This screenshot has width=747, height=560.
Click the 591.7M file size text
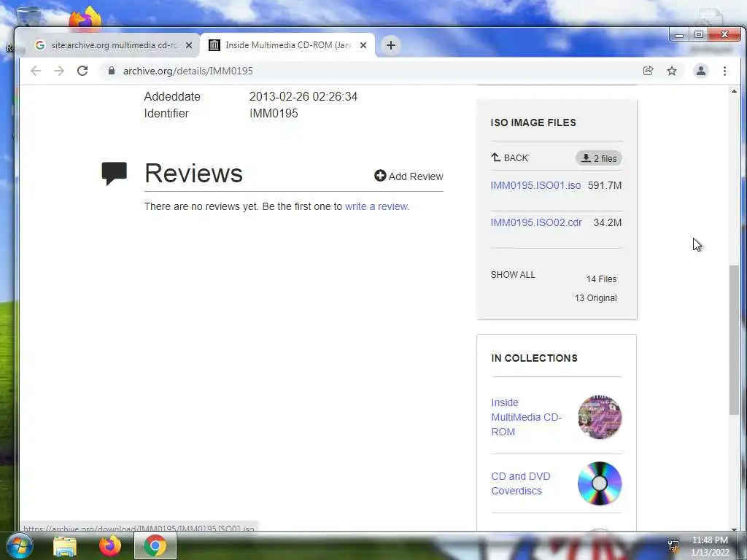pos(605,185)
